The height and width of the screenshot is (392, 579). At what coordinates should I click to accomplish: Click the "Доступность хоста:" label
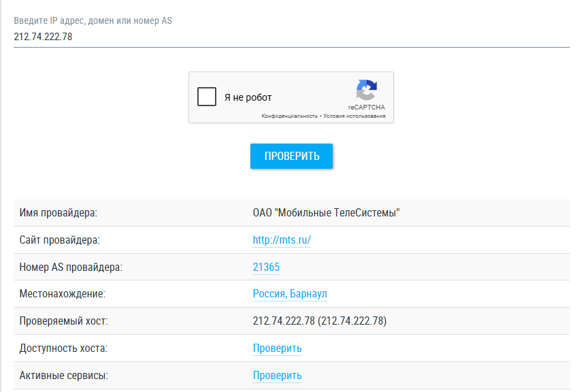pos(63,348)
